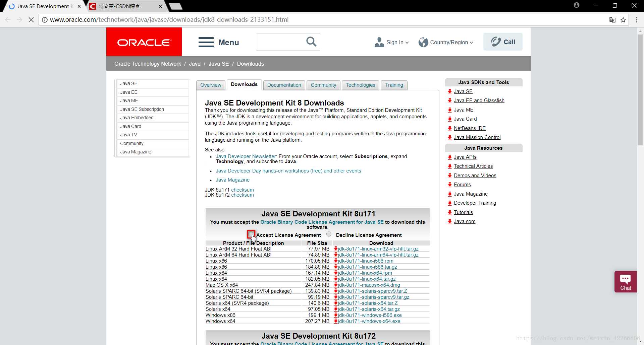
Task: Switch to the Community tab
Action: [323, 85]
